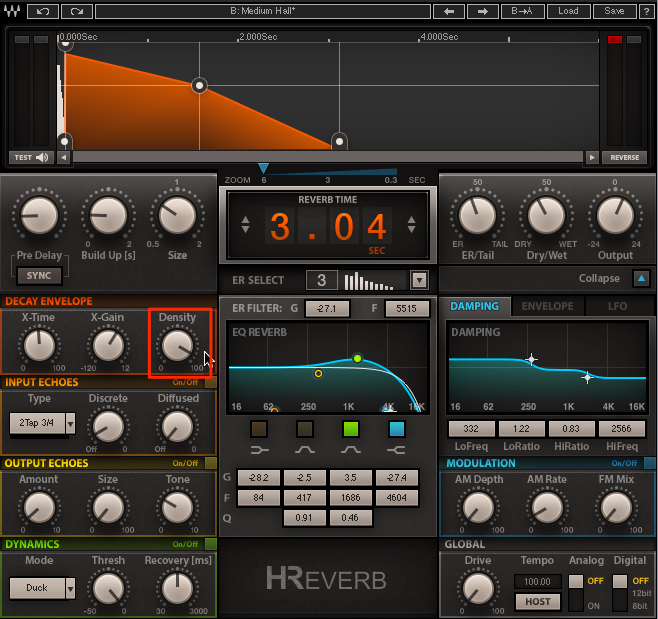The width and height of the screenshot is (658, 619).
Task: Click the ER/Tail knob
Action: 478,216
